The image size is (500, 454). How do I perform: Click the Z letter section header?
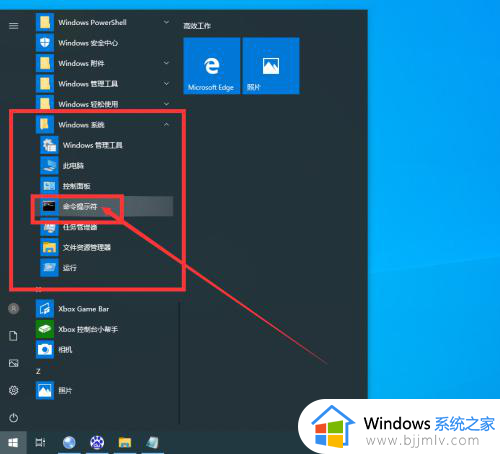coord(38,371)
